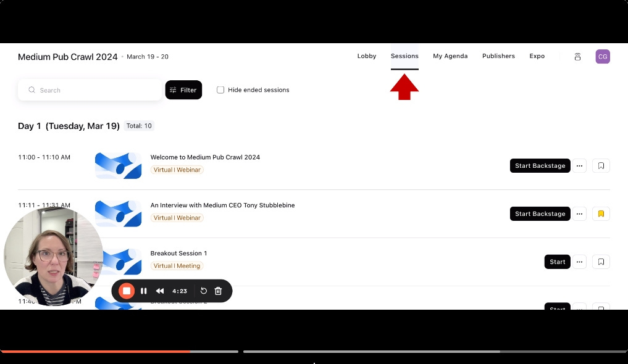Click the Day 1 (Tuesday, Mar 19) heading
The image size is (628, 364).
click(69, 126)
